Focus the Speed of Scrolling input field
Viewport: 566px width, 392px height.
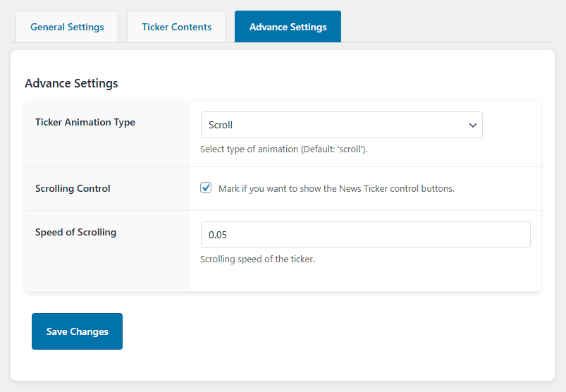click(x=365, y=235)
